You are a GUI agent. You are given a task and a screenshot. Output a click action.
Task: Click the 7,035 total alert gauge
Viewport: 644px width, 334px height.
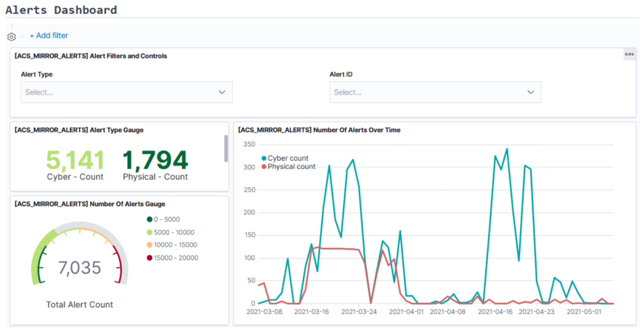click(x=80, y=267)
